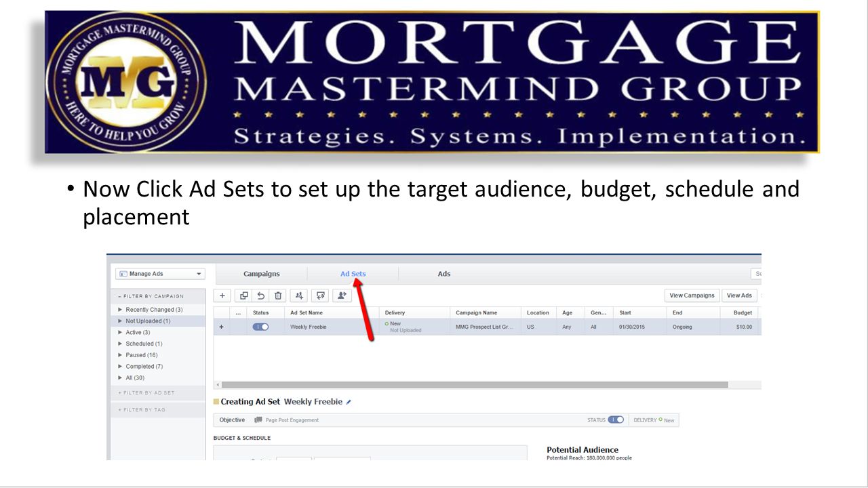Viewport: 868px width, 488px height.
Task: Sort by End column header
Action: pyautogui.click(x=693, y=313)
